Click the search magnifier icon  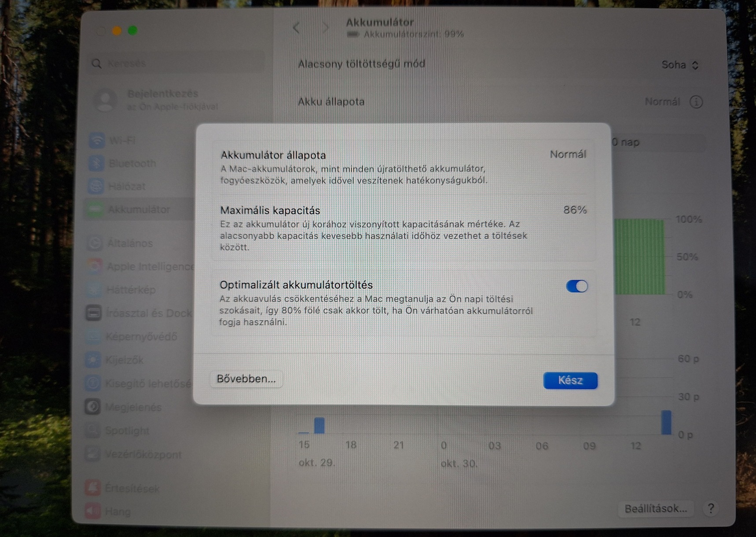(97, 64)
